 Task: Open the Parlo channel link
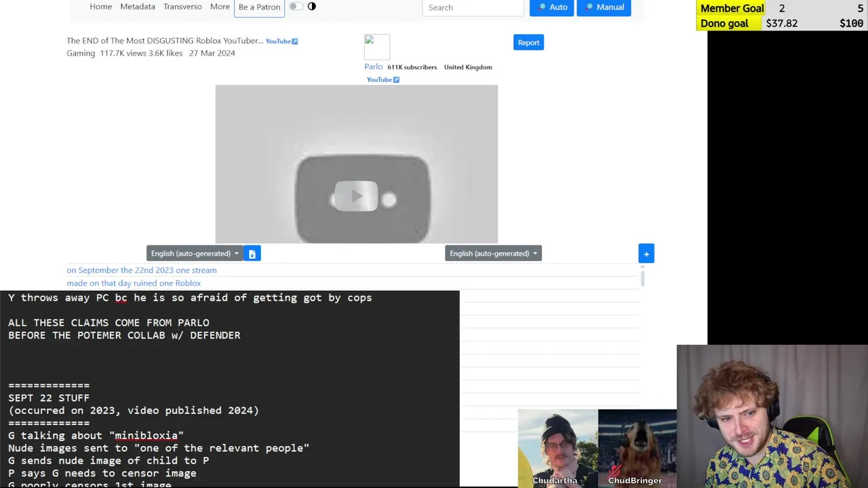373,66
